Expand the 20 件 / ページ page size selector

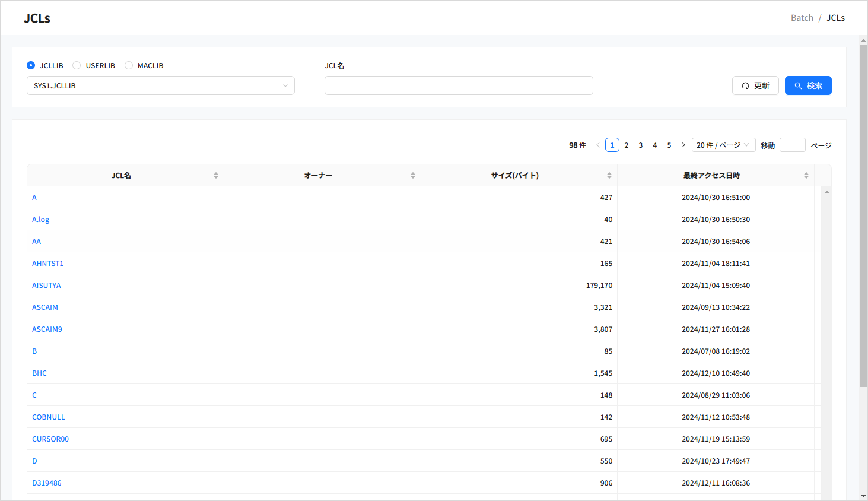723,145
